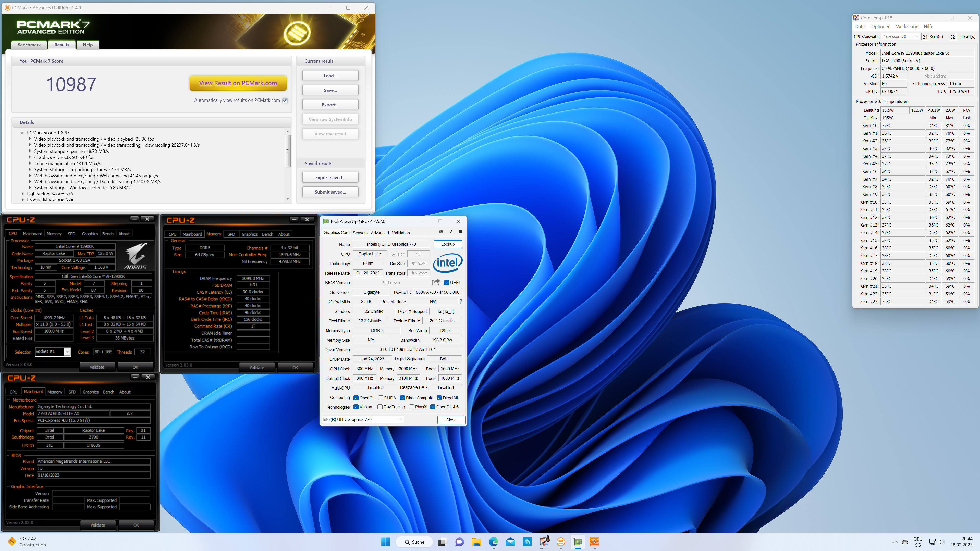Switch to PCMark 7 taskbar icon
Image resolution: width=980 pixels, height=551 pixels.
[x=561, y=542]
